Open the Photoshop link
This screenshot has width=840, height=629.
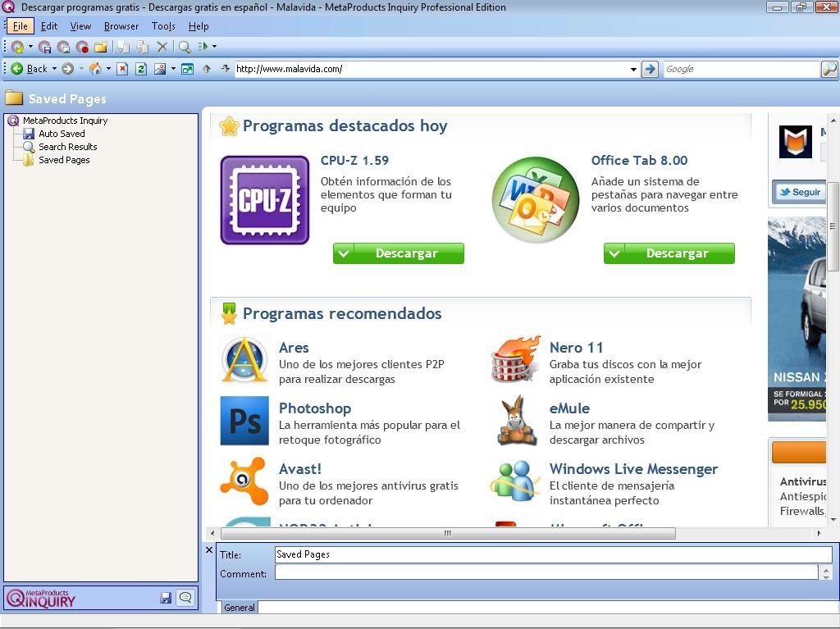pos(315,408)
